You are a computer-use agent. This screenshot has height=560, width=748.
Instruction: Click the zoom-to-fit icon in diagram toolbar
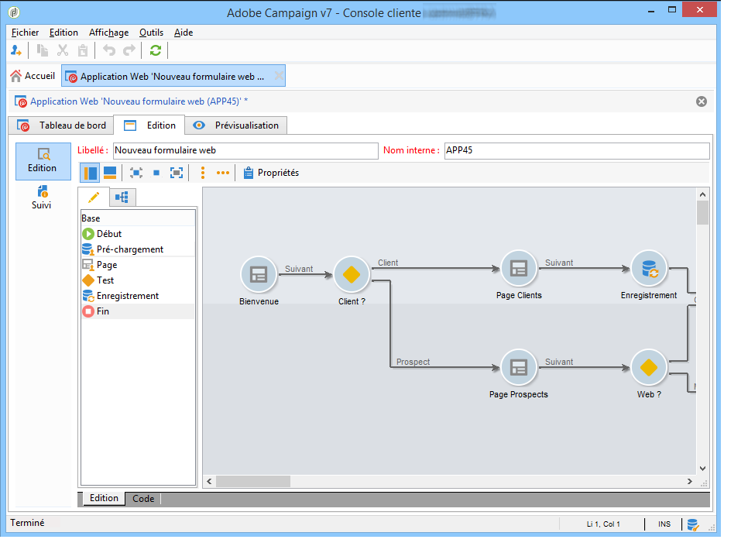(x=177, y=173)
